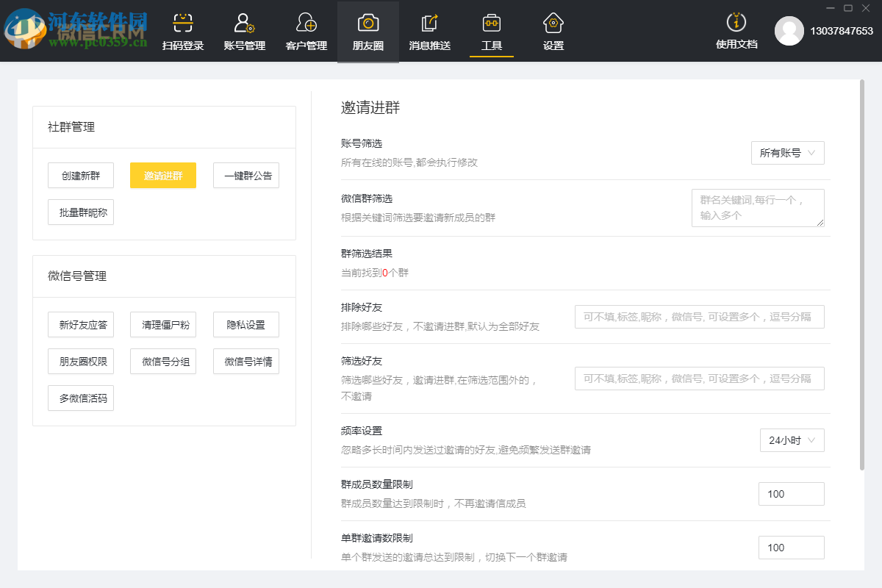Open the 24小时 frequency dropdown
The height and width of the screenshot is (588, 882).
click(792, 440)
